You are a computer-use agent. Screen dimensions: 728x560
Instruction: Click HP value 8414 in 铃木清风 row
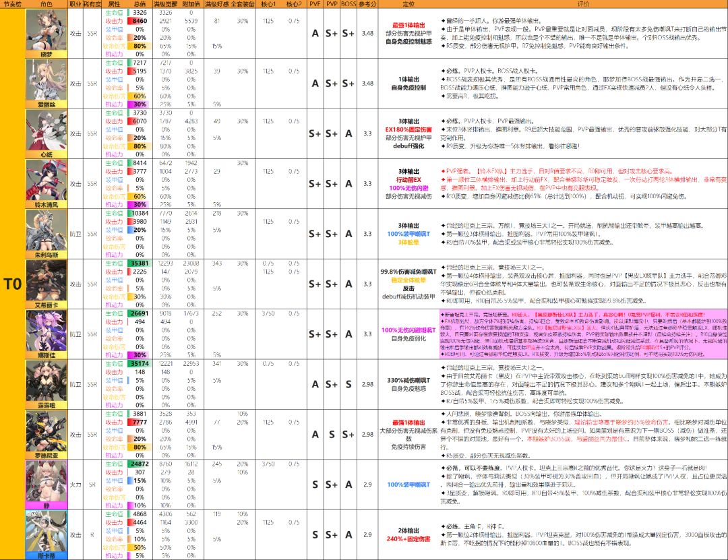pyautogui.click(x=140, y=163)
